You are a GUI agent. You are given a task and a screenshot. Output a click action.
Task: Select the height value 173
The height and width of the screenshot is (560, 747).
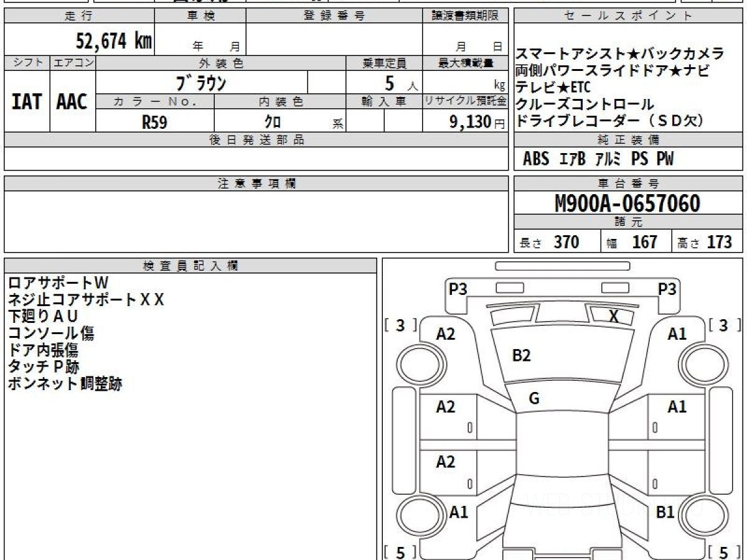pyautogui.click(x=719, y=242)
